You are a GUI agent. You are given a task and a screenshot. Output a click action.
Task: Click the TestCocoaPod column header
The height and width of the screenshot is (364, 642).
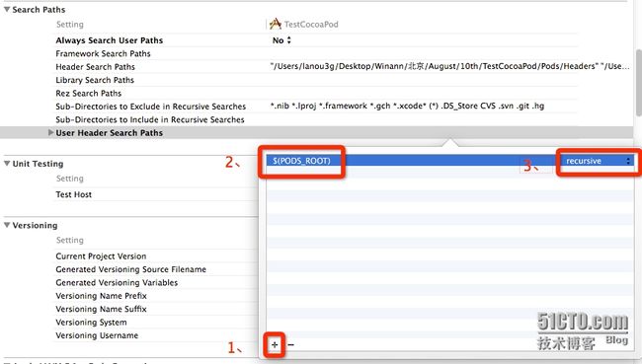coord(311,24)
